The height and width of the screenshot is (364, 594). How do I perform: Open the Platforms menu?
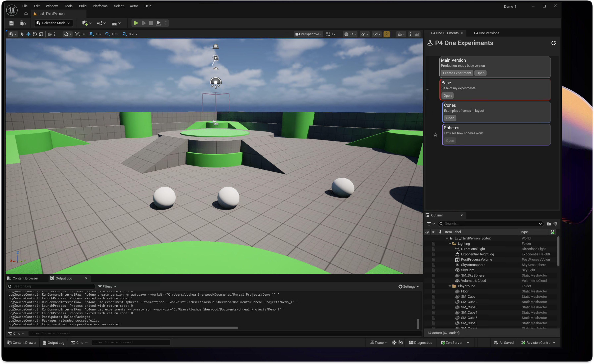click(x=100, y=6)
